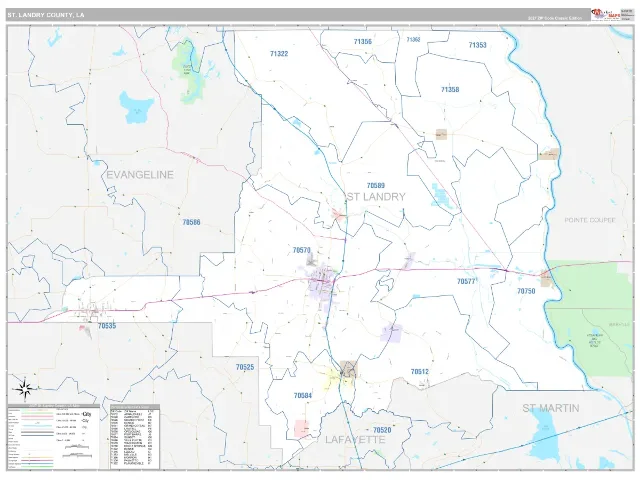This screenshot has height=480, width=640.
Task: Select ZIP code label 70589
Action: click(376, 185)
